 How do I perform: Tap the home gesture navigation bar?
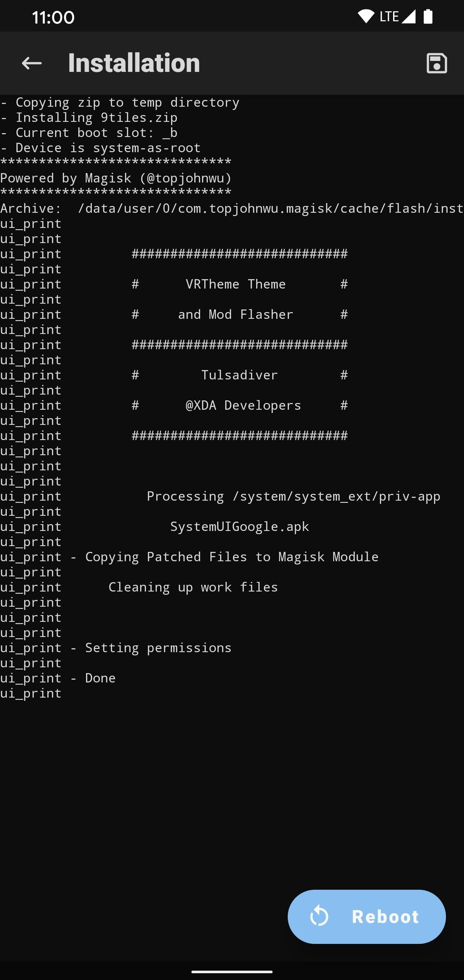click(232, 972)
